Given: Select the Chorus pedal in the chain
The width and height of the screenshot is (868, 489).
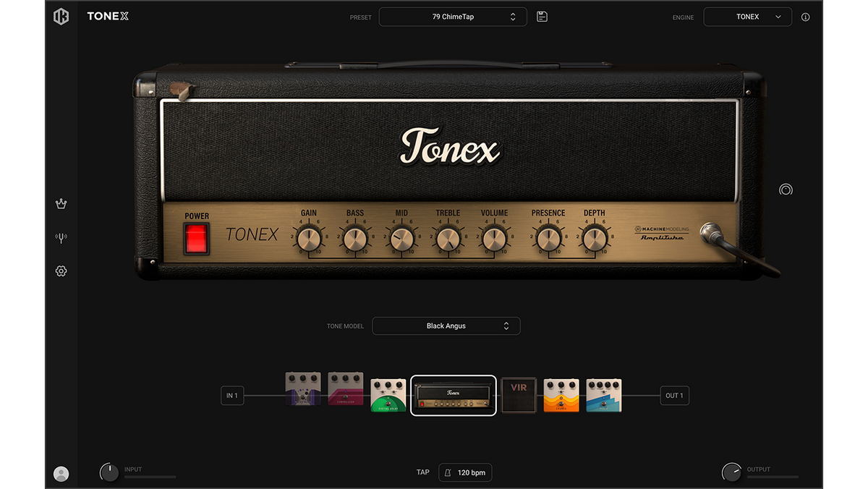Looking at the screenshot, I should coord(561,395).
